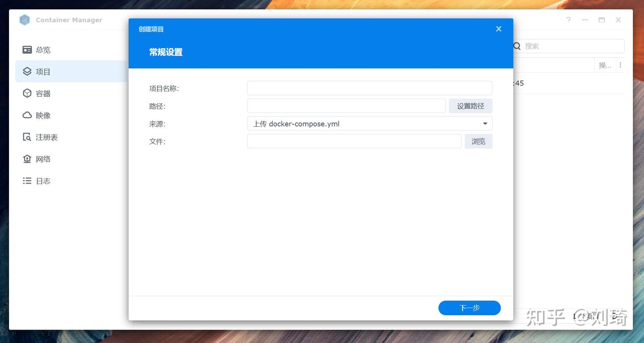
Task: Click inside the 文件 file field
Action: point(354,141)
